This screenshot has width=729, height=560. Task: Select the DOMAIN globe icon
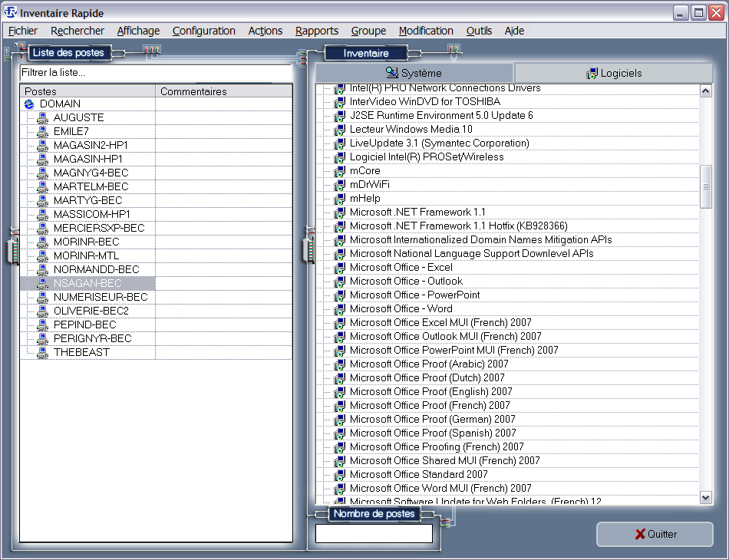click(29, 104)
